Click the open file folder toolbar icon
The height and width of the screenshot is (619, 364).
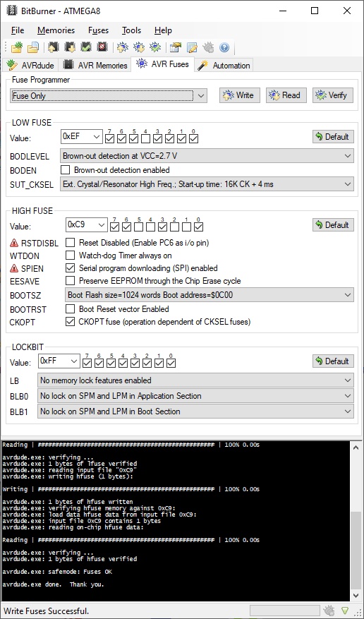tap(18, 47)
